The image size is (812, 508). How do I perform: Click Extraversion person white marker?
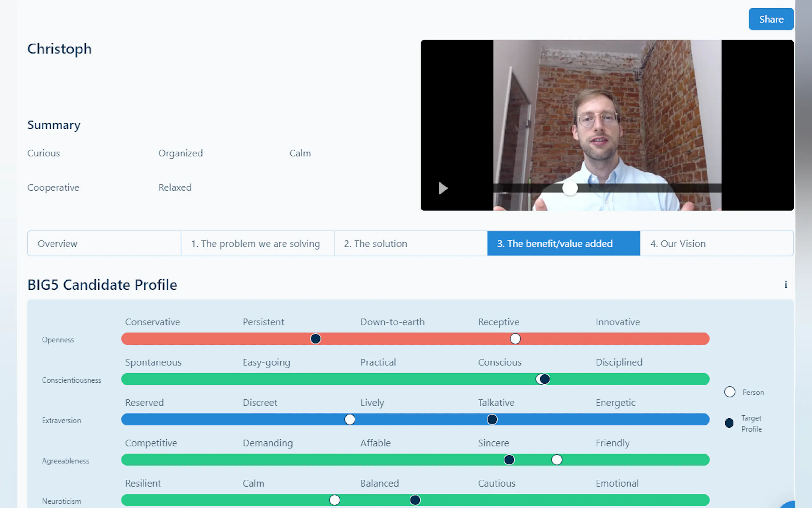[349, 419]
